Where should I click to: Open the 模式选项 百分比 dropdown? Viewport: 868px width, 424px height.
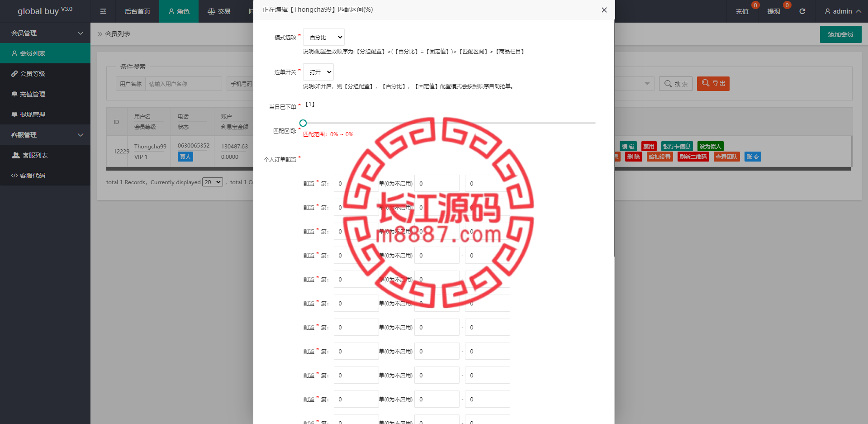(324, 37)
